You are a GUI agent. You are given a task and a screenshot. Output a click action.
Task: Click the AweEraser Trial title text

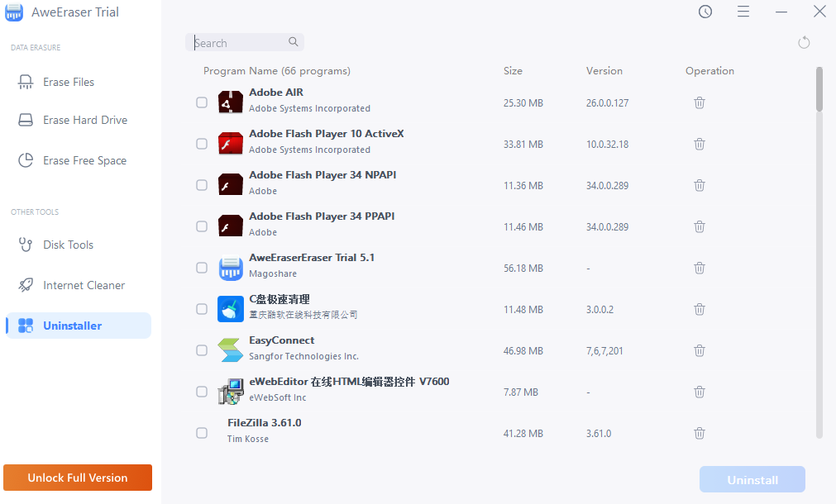(x=75, y=12)
